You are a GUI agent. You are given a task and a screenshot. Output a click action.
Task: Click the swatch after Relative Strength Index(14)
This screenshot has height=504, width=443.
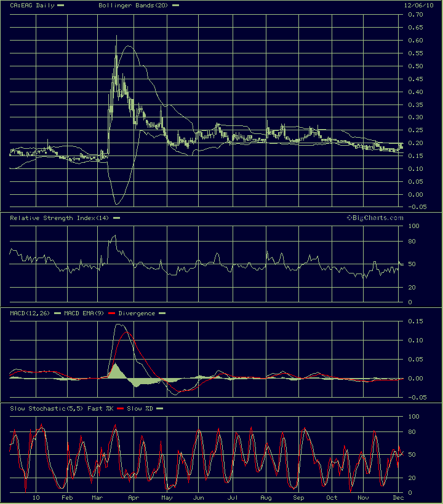pos(116,218)
